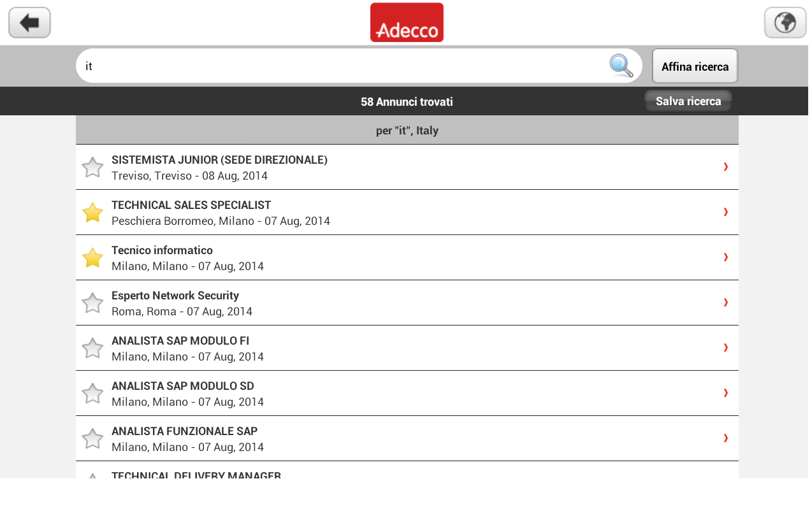Open Sistemista Junior via its chevron
This screenshot has width=812, height=530.
[725, 167]
